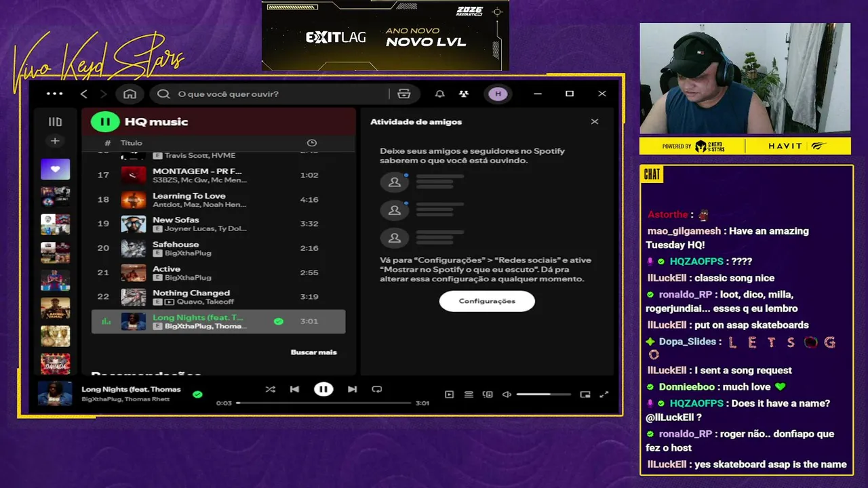The width and height of the screenshot is (868, 488).
Task: Open the Spotify three-dots menu
Action: coord(54,94)
